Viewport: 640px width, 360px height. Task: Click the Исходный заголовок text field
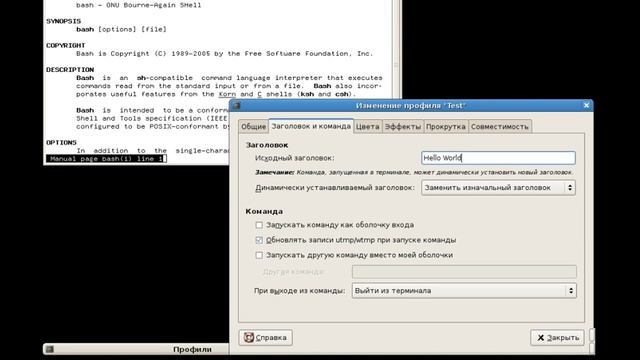498,158
